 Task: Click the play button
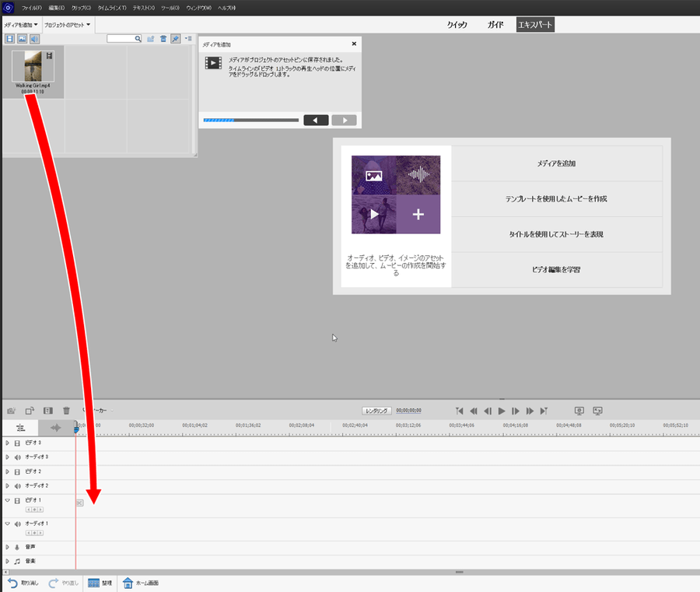(502, 411)
